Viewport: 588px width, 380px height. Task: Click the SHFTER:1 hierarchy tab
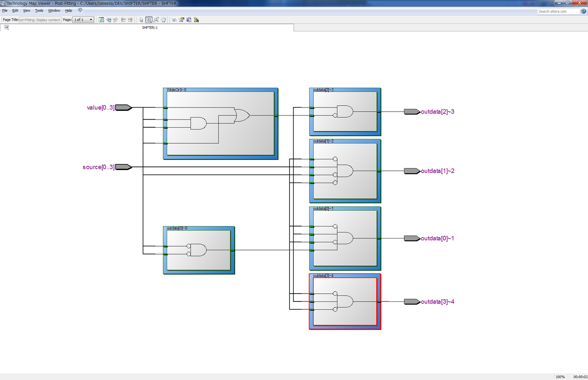click(150, 28)
